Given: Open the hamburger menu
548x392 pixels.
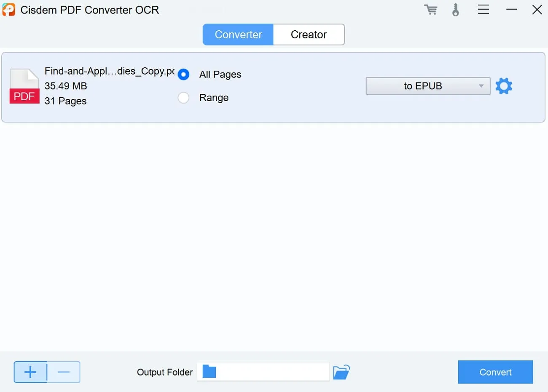Looking at the screenshot, I should tap(483, 10).
